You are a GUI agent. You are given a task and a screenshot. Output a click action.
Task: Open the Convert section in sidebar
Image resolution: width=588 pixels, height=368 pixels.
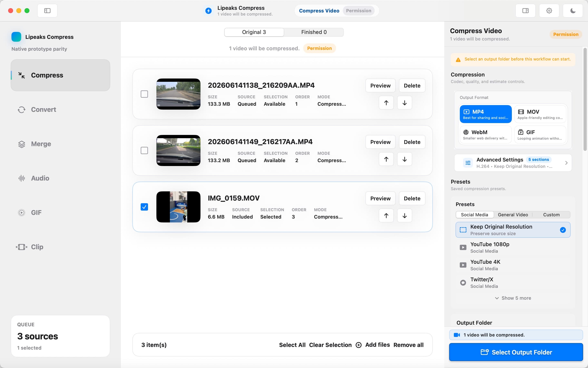pyautogui.click(x=60, y=110)
